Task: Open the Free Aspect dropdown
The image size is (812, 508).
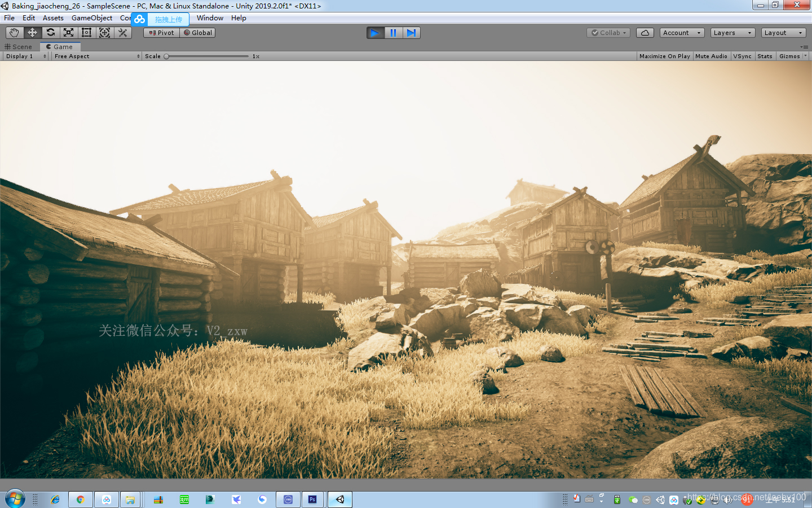Action: pyautogui.click(x=96, y=56)
